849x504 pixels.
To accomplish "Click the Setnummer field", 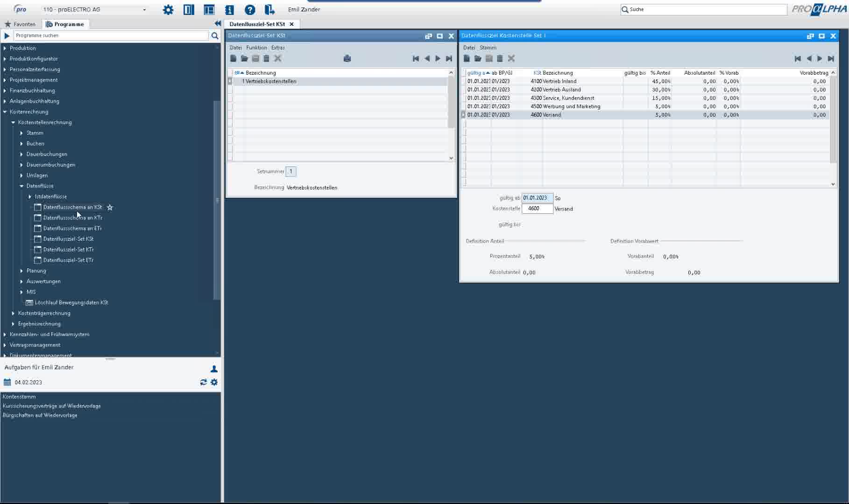I will pyautogui.click(x=290, y=171).
